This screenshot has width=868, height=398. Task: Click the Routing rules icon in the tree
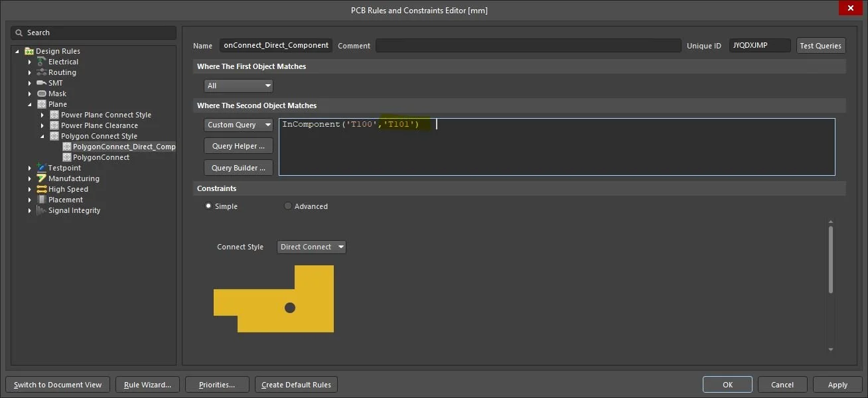(x=40, y=72)
